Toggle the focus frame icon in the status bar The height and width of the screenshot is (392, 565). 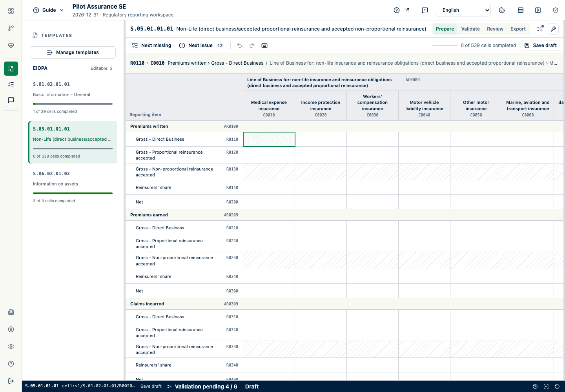tap(546, 387)
